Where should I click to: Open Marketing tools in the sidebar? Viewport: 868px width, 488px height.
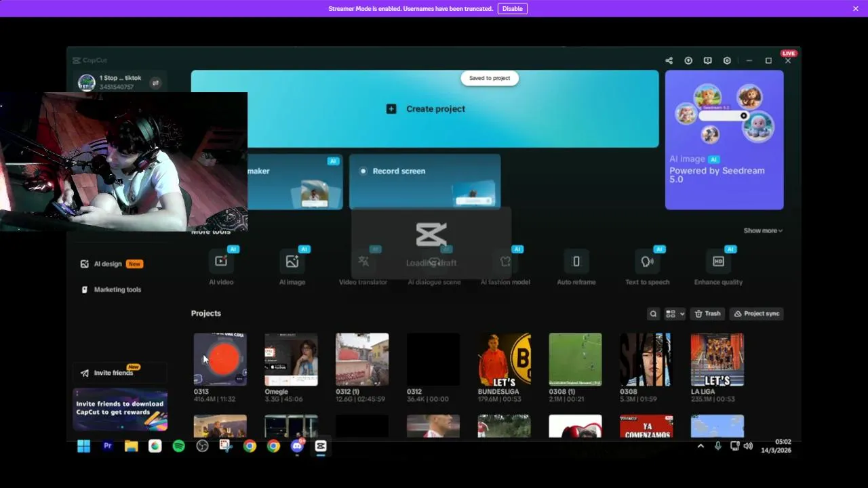(111, 289)
